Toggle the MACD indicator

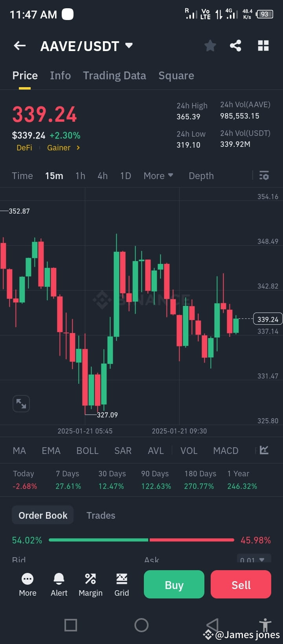point(226,450)
